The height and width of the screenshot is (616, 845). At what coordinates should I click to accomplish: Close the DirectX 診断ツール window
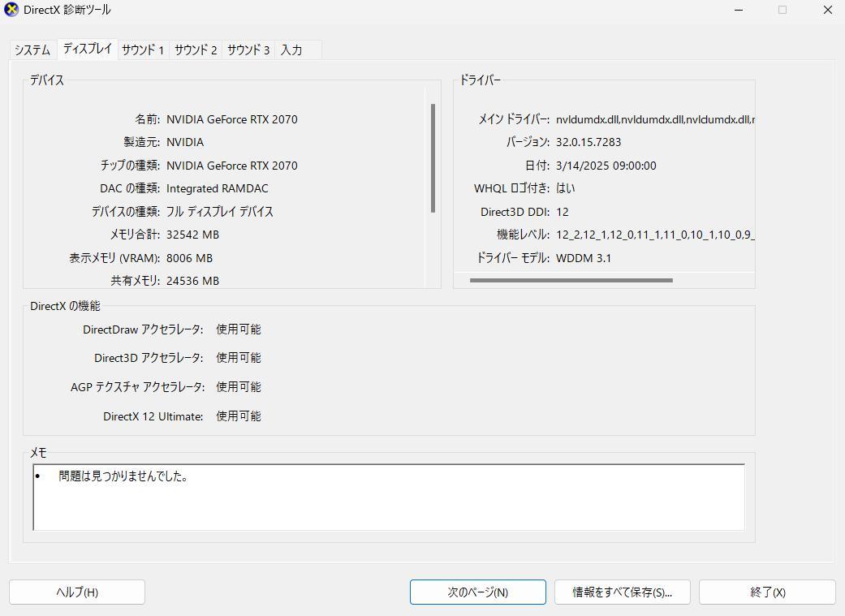828,10
